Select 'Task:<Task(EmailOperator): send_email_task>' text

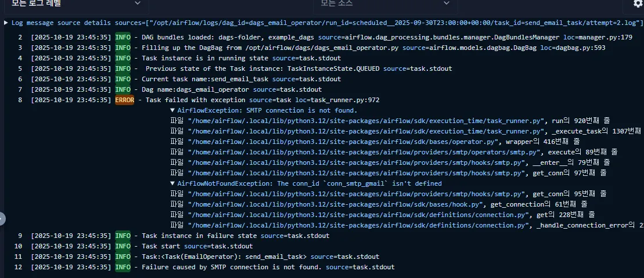[224, 257]
